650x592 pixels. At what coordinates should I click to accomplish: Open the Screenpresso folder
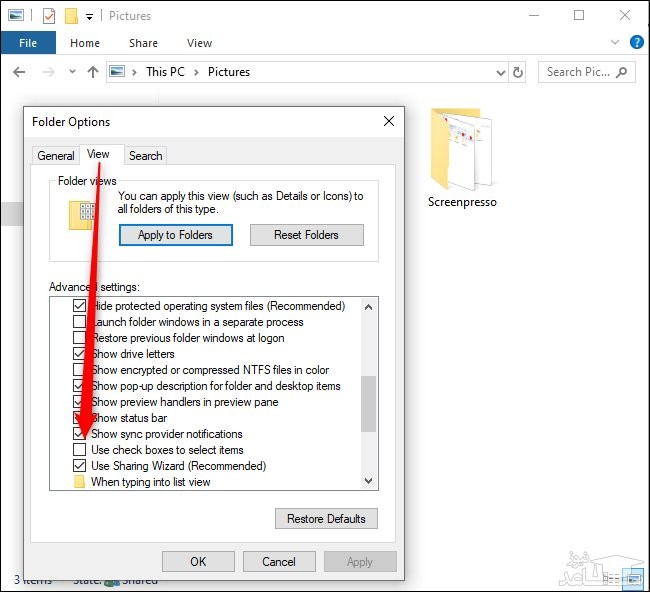(462, 160)
